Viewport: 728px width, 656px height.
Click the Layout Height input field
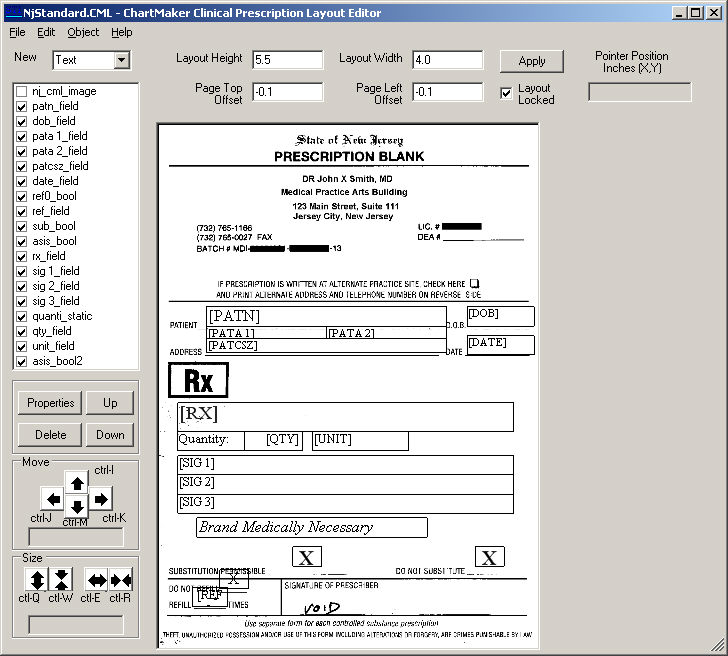(x=287, y=60)
